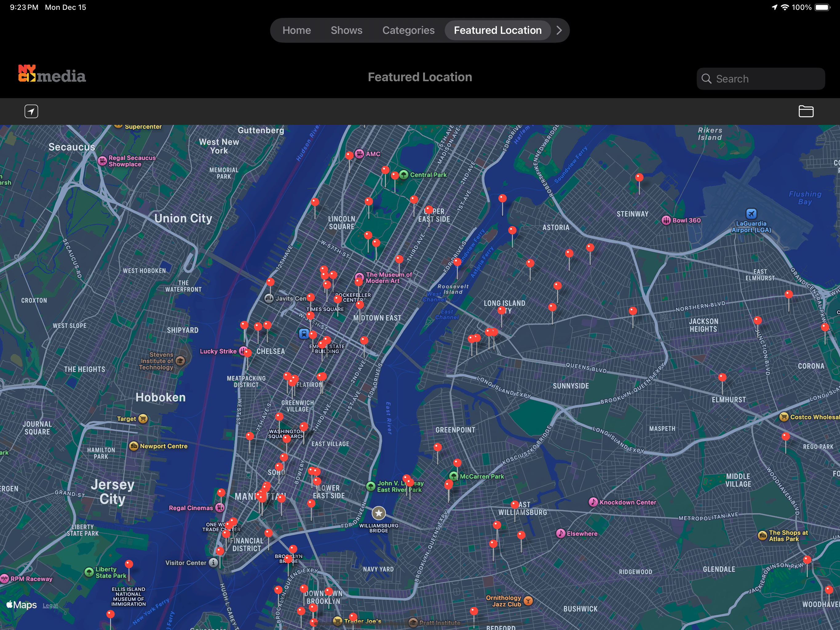Tap the Penn Station transit icon

[x=303, y=334]
